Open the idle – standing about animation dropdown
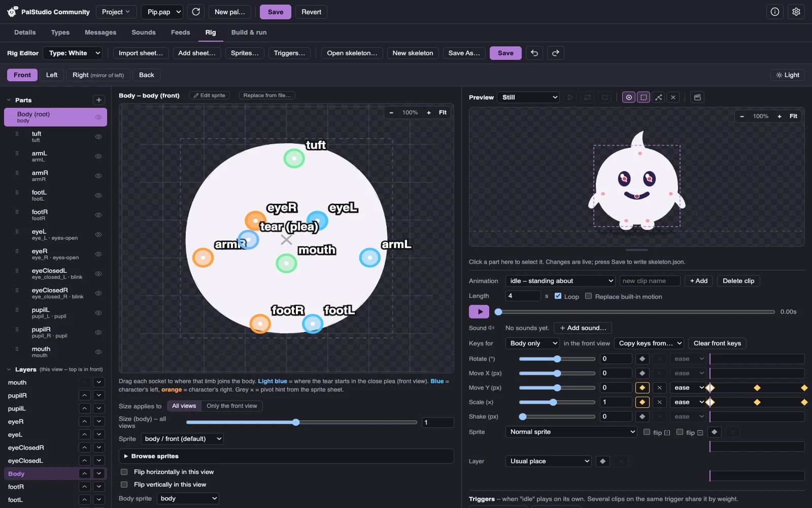This screenshot has width=812, height=508. coord(561,281)
